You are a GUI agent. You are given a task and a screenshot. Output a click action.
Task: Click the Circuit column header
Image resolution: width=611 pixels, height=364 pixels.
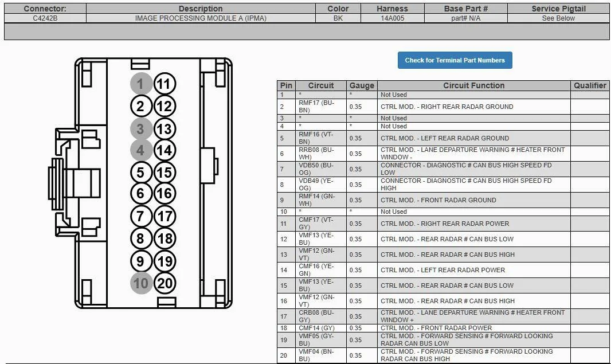point(321,86)
